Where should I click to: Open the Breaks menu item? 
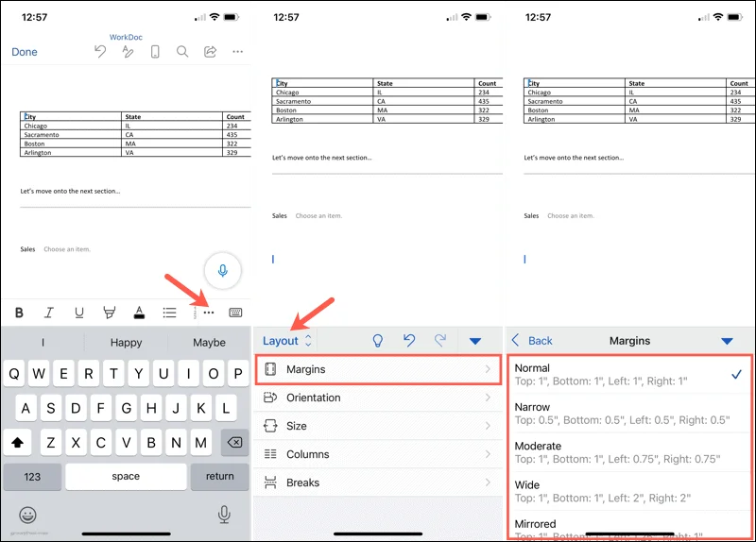point(378,483)
